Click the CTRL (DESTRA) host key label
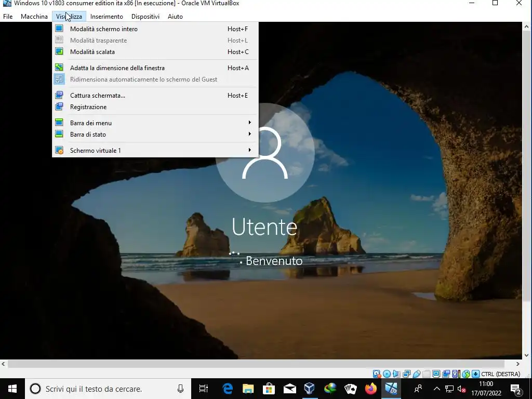532x399 pixels. 500,374
